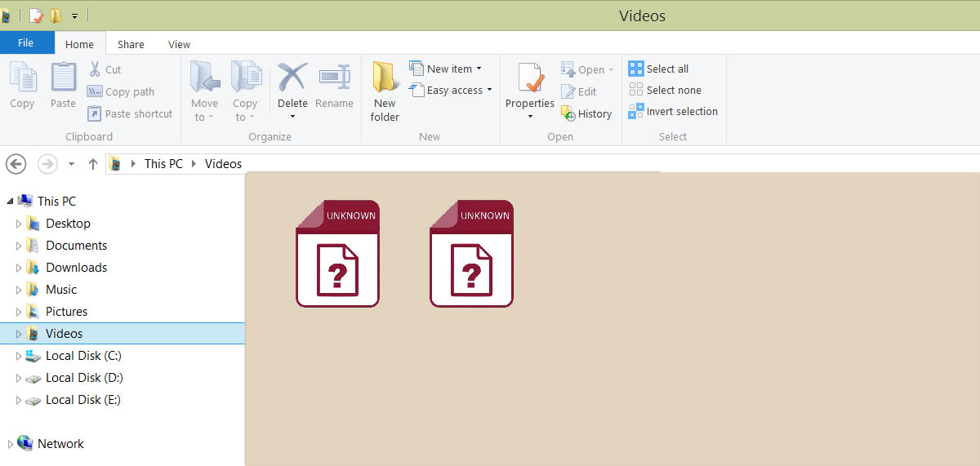Open the Easy access dropdown

(489, 90)
